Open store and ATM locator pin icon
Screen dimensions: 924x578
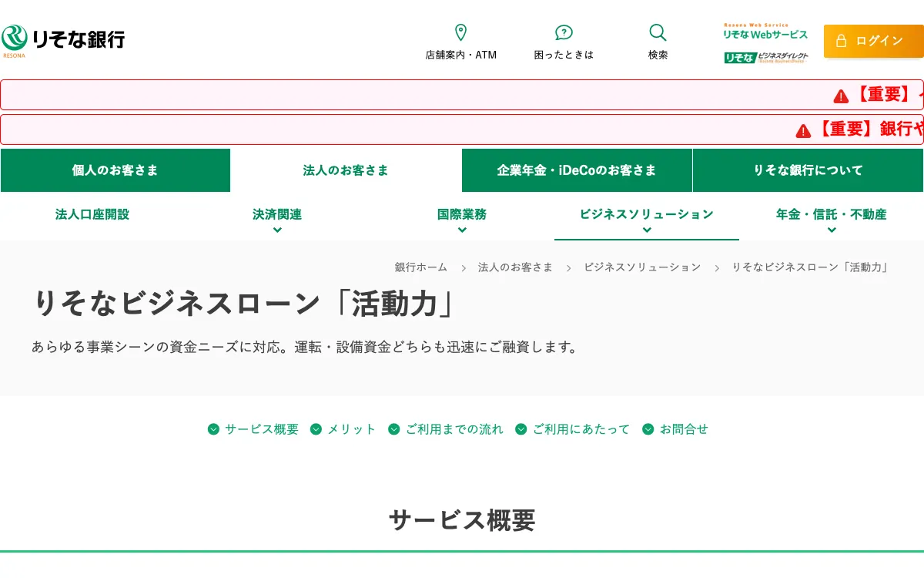coord(460,32)
